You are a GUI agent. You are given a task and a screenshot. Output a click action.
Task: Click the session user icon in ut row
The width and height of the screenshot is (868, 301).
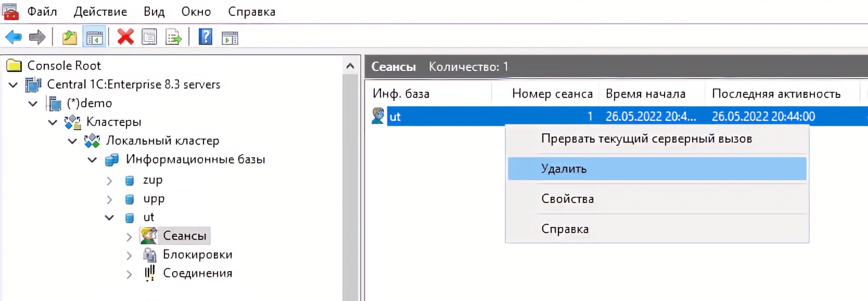point(378,116)
